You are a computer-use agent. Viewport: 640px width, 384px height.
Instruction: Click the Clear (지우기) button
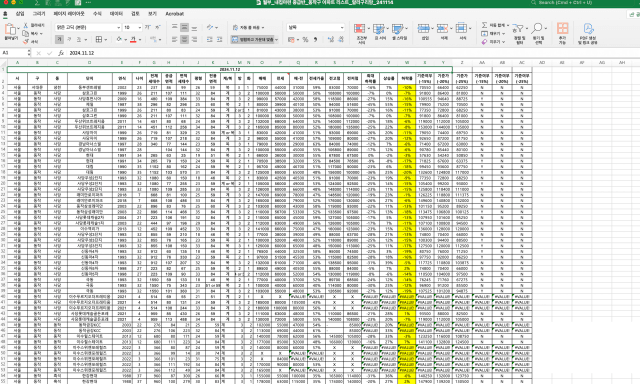tap(493, 42)
